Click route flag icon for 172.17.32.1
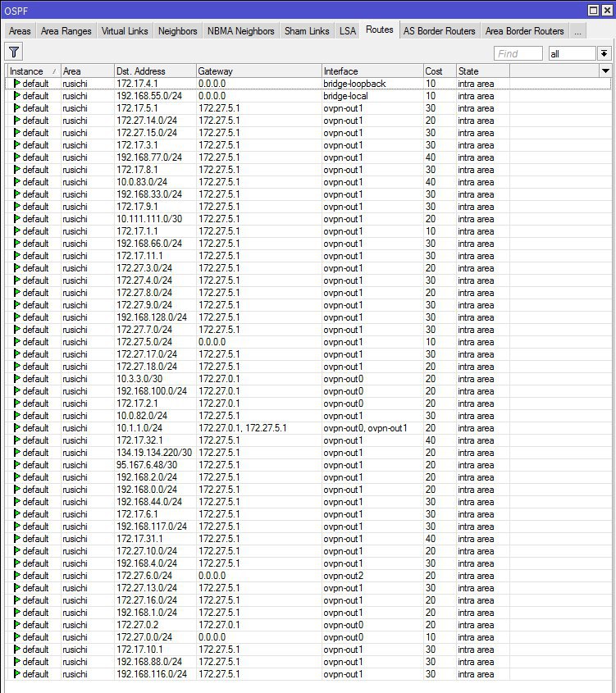Screen dimensions: 616x693 point(17,440)
